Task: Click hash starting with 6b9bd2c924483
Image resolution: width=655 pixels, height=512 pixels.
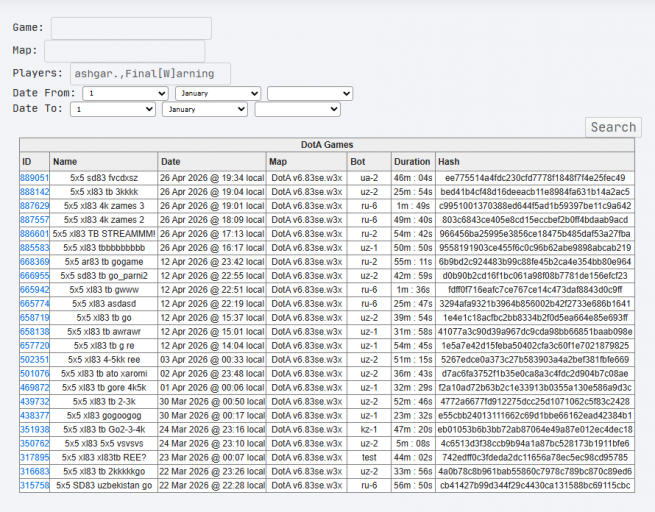Action: click(x=535, y=262)
